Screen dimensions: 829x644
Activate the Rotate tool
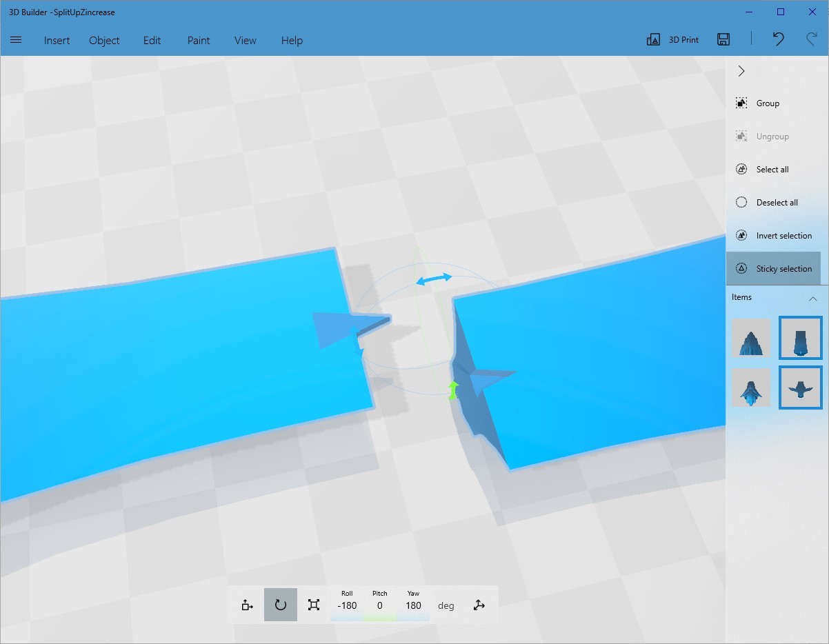pos(280,605)
